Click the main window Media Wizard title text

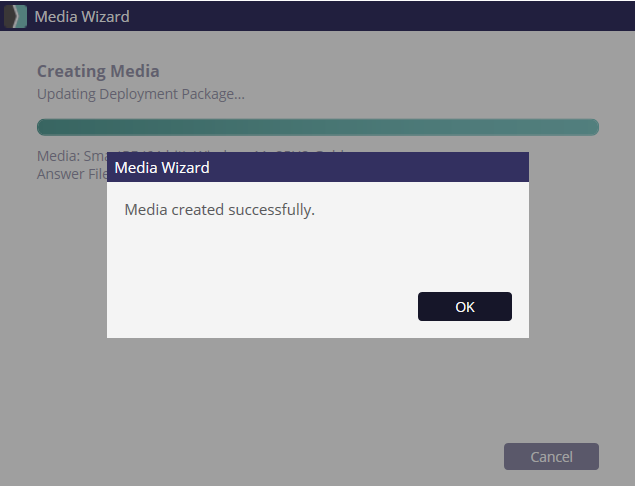[x=82, y=17]
